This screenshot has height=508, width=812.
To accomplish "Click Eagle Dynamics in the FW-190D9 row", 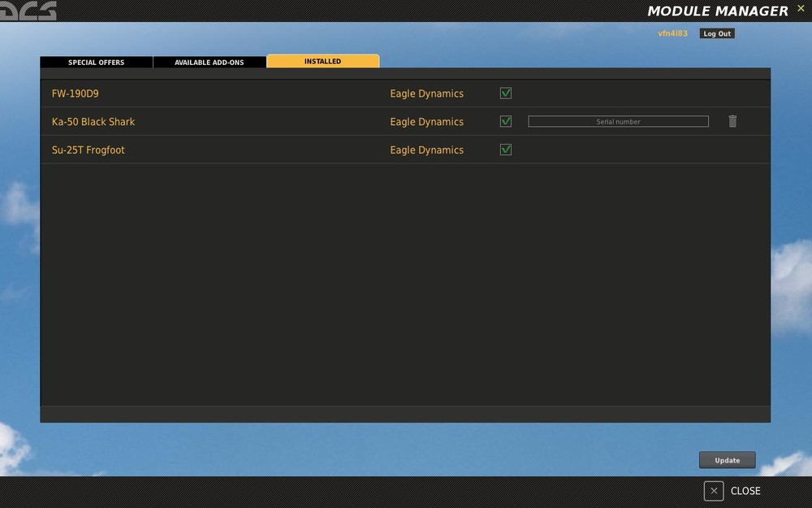I will [x=427, y=93].
